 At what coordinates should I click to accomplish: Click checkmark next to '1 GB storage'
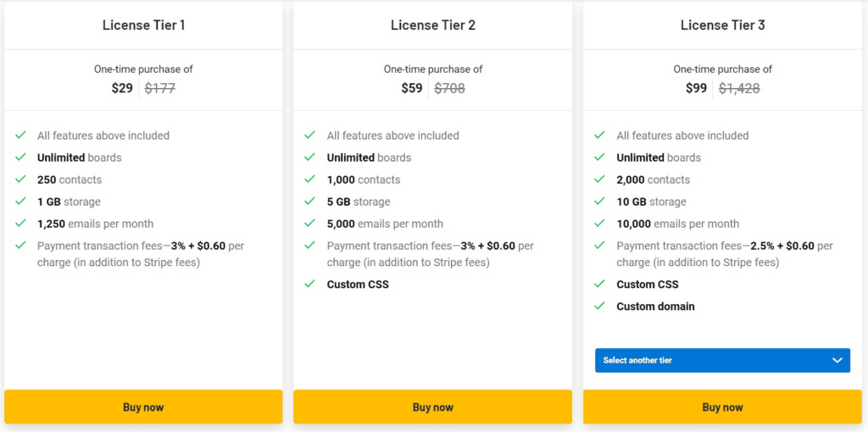[x=20, y=202]
